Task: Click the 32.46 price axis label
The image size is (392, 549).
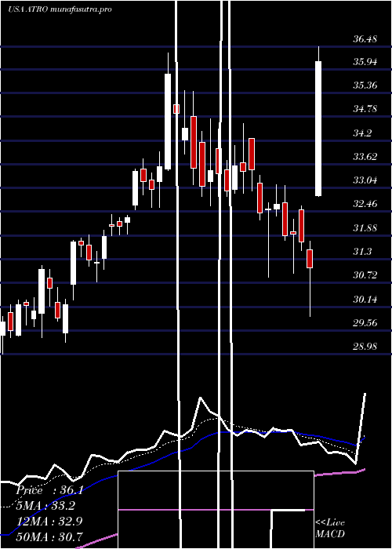Action: pos(365,204)
